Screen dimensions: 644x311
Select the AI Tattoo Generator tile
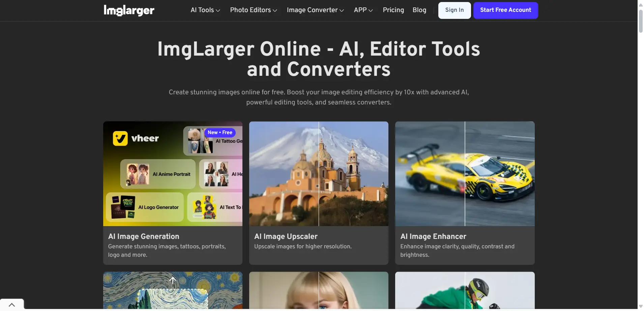click(x=213, y=141)
